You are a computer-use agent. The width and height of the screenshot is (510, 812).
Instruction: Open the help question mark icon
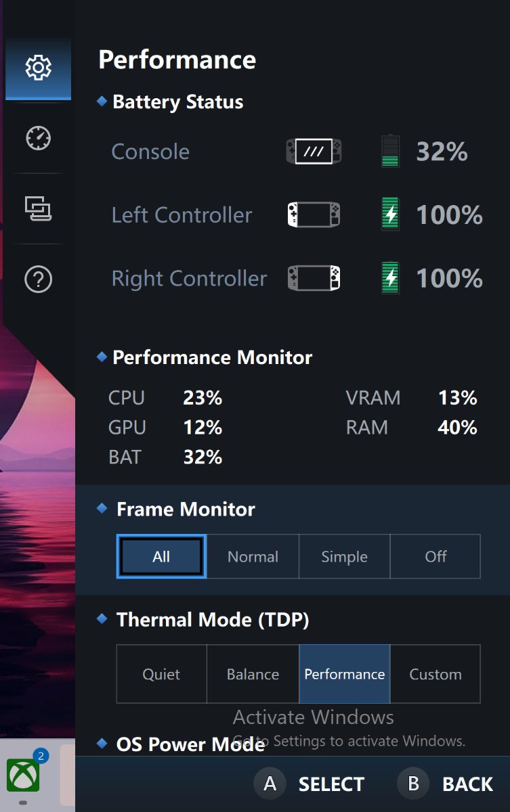pyautogui.click(x=38, y=279)
